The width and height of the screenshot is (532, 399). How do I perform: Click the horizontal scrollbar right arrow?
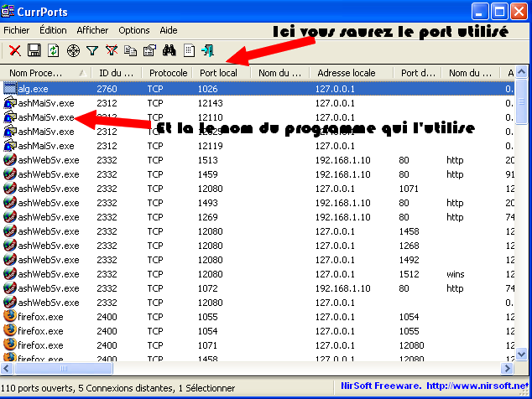coord(507,368)
